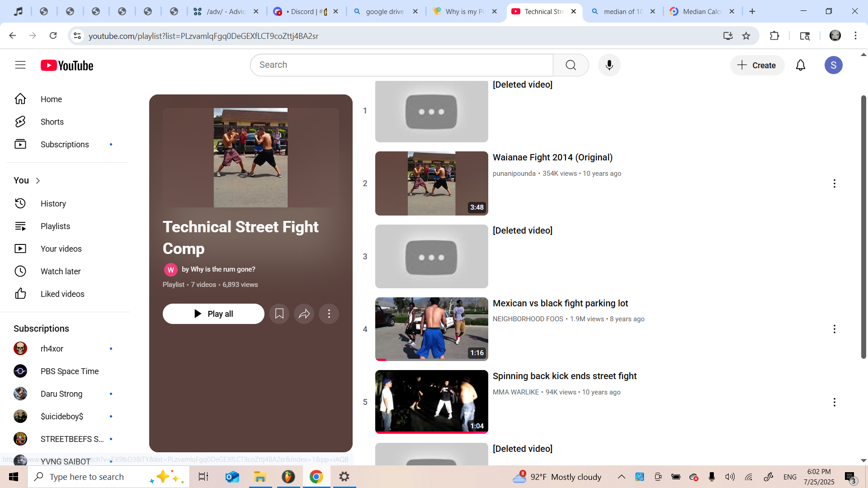Open Chrome three-dot menu
Viewport: 868px width, 488px height.
pos(855,36)
